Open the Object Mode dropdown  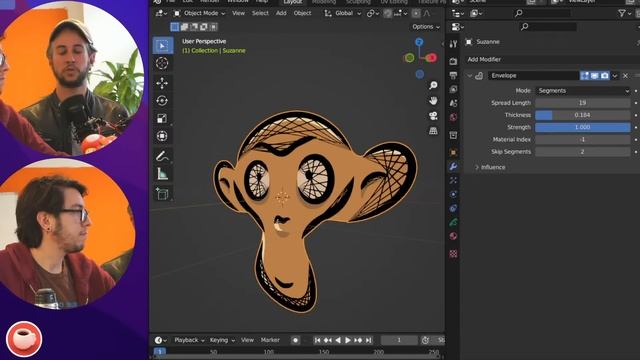(x=199, y=13)
